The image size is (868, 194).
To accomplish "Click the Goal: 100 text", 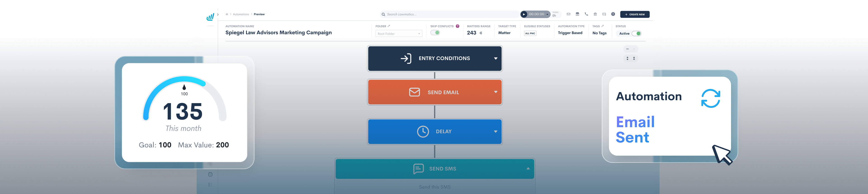I will 155,145.
